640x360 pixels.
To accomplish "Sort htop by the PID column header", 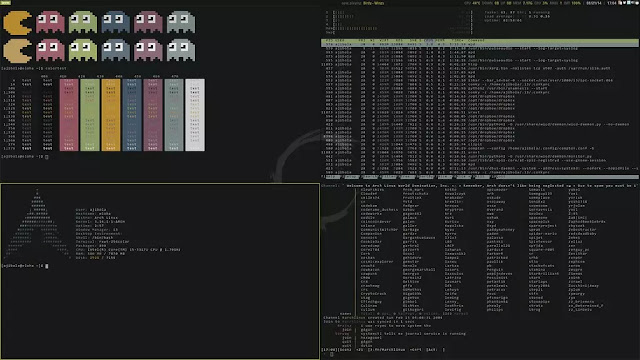I will 330,40.
